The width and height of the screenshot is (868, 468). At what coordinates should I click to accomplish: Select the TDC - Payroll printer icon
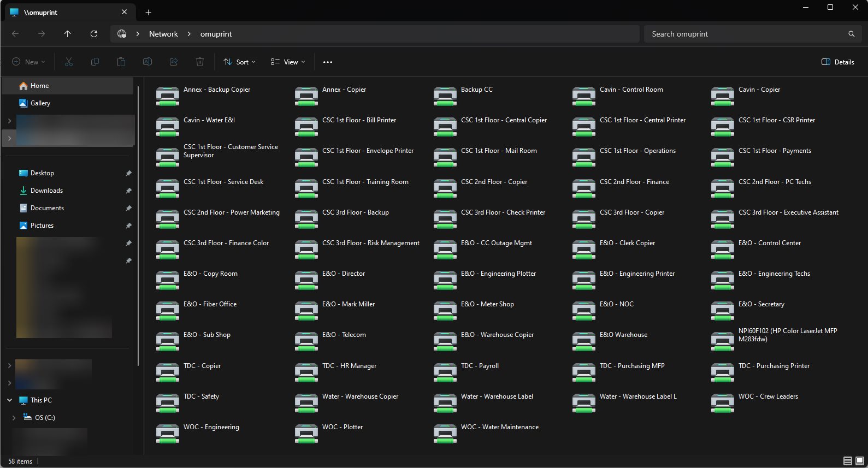tap(445, 372)
